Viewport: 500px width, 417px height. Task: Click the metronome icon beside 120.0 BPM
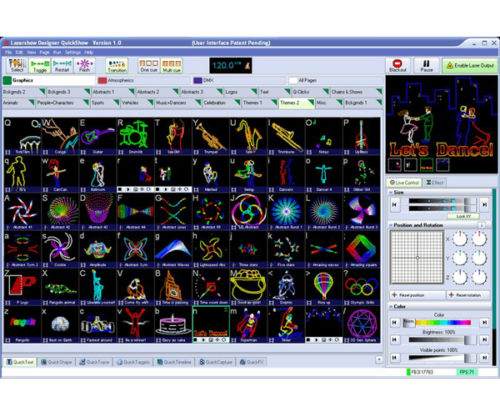(x=247, y=66)
